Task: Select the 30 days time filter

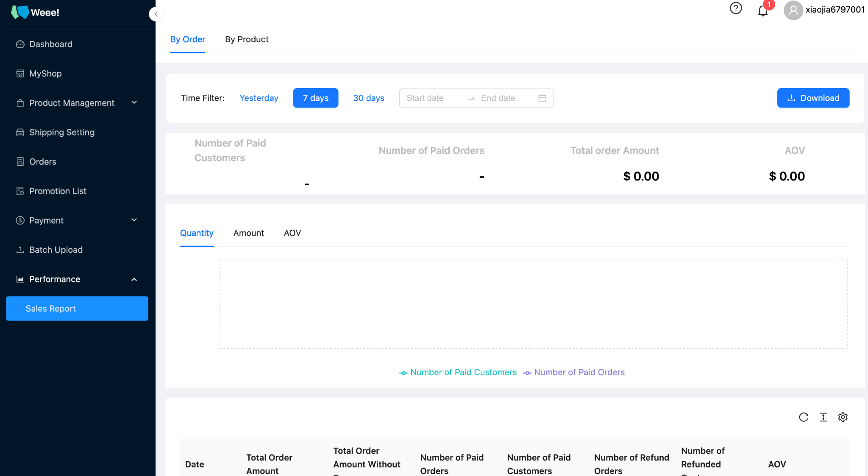Action: pos(368,98)
